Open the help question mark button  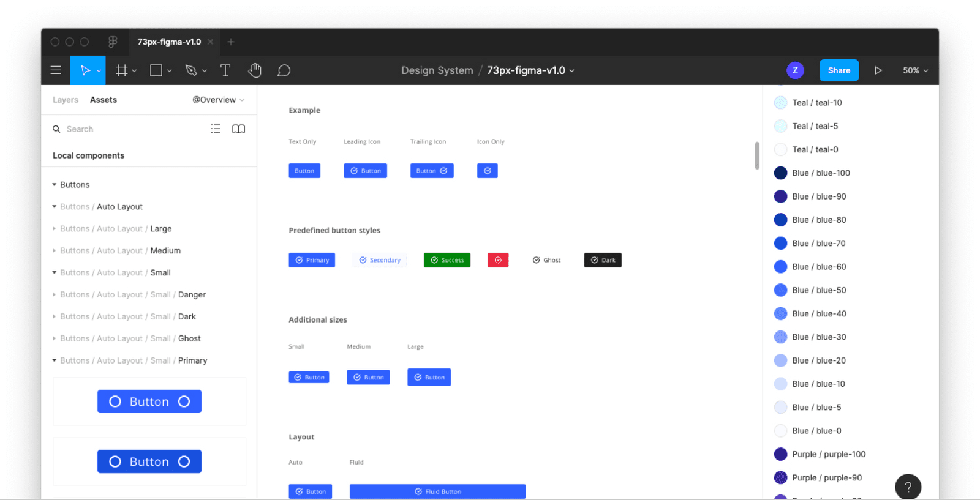tap(908, 487)
